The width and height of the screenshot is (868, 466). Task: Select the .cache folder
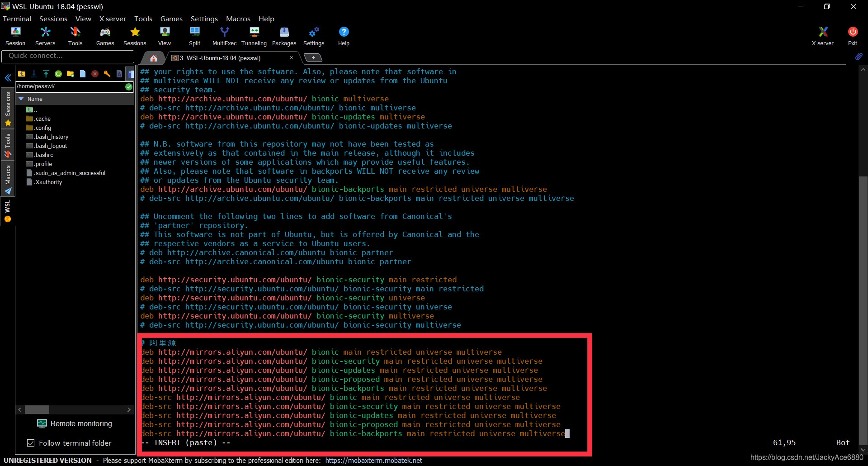click(x=38, y=119)
